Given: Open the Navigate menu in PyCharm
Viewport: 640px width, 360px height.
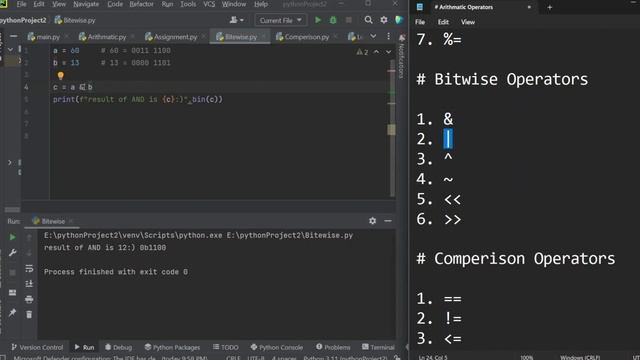Looking at the screenshot, I should 86,4.
